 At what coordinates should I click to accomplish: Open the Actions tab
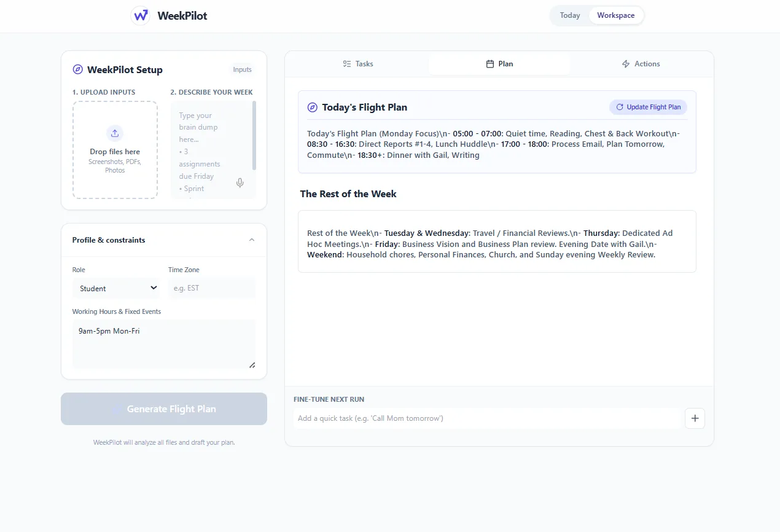[x=641, y=64]
